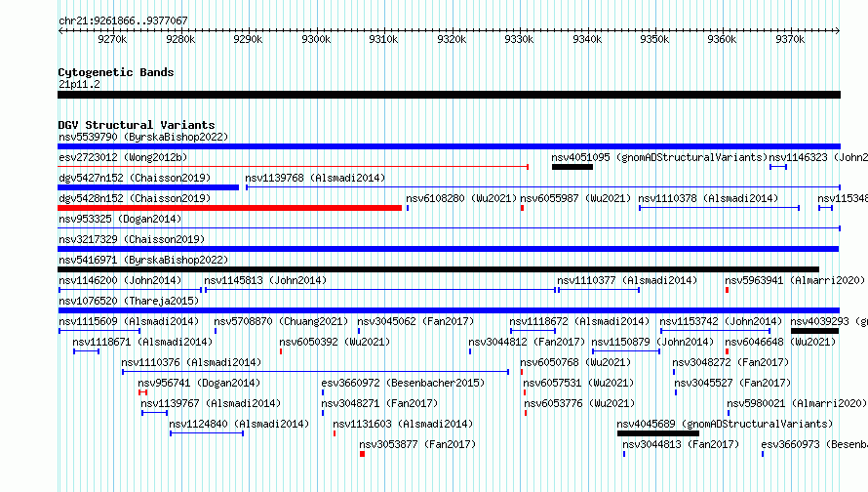Click nsv3048272 (Fan2017) label
The image size is (868, 492).
(730, 362)
